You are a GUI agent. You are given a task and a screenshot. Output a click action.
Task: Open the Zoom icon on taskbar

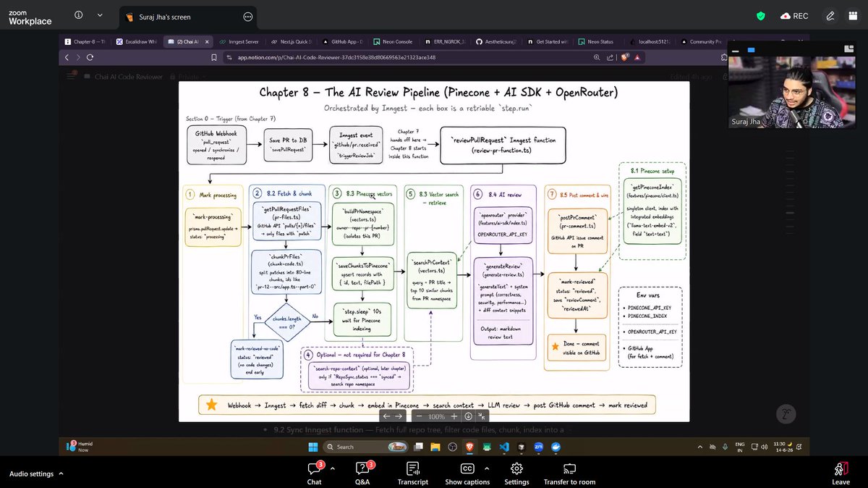point(538,447)
